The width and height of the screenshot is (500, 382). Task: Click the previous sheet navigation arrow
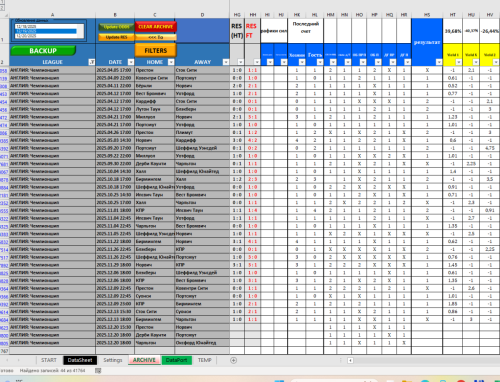[x=7, y=360]
